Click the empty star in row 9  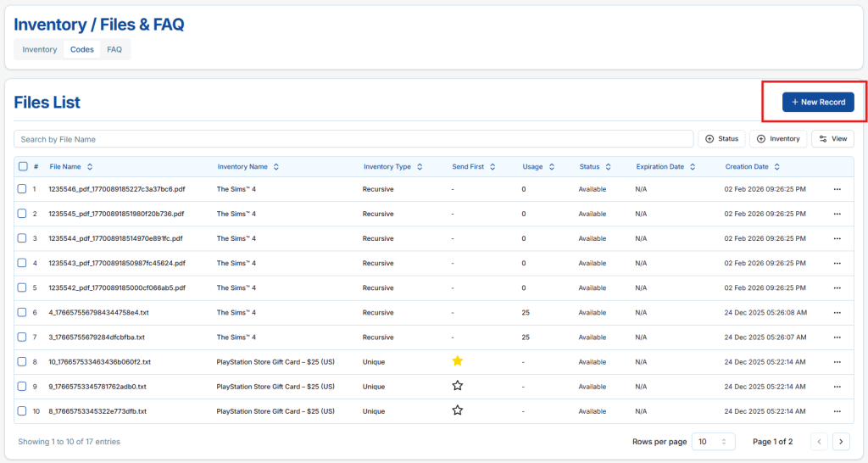[x=458, y=386]
